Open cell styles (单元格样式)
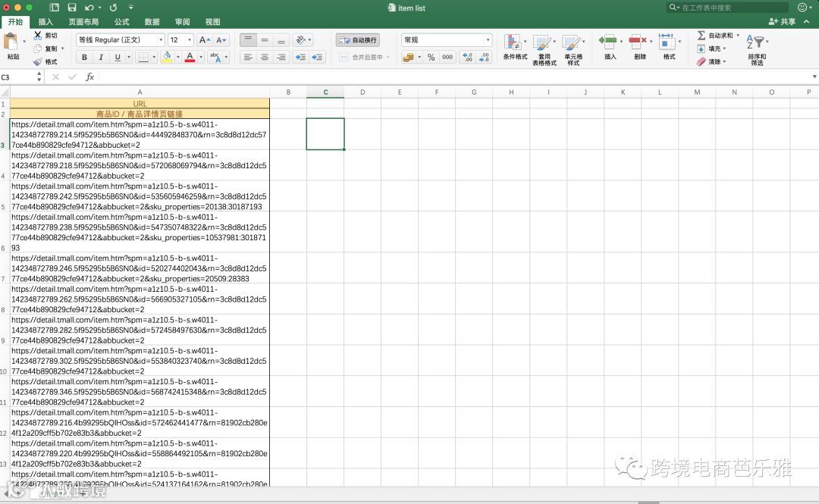 [x=573, y=49]
